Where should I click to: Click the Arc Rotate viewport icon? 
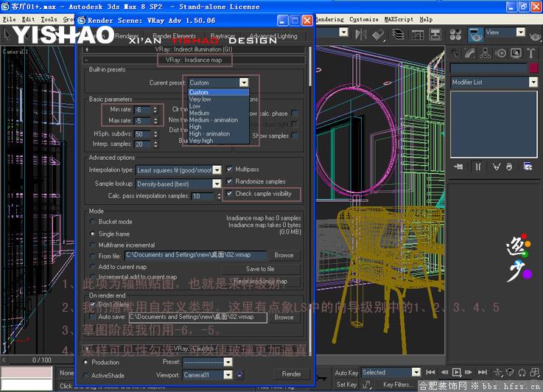click(x=522, y=372)
